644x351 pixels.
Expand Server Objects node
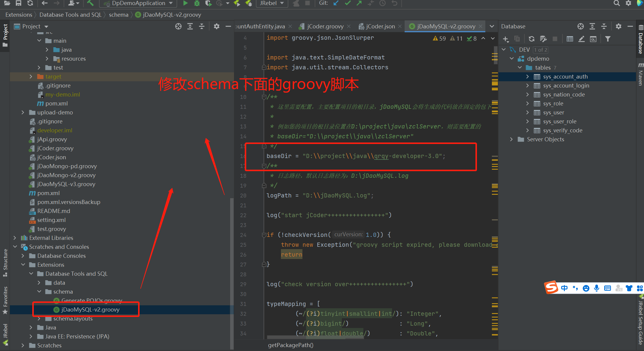click(x=511, y=139)
